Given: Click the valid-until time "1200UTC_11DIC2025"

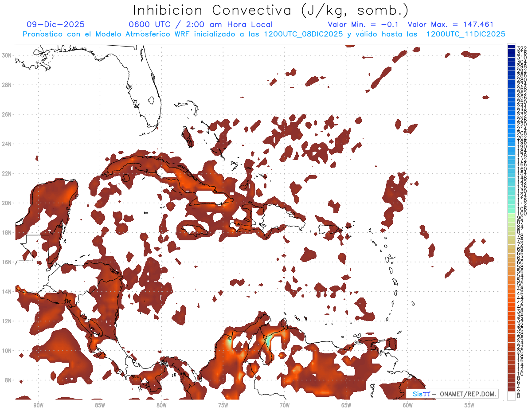Looking at the screenshot, I should tap(465, 34).
